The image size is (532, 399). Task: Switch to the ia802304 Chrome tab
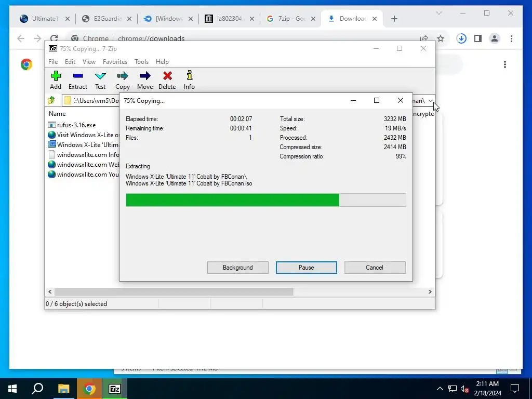[230, 19]
